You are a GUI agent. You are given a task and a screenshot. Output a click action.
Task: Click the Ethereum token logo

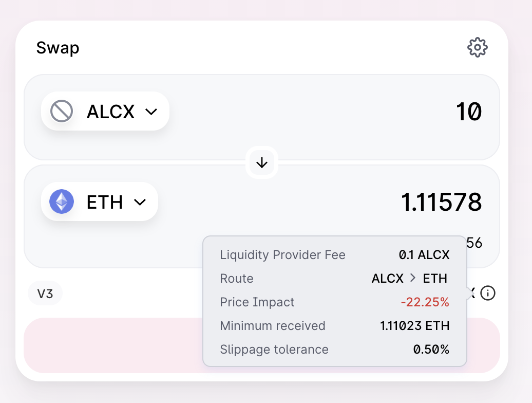[x=62, y=201]
